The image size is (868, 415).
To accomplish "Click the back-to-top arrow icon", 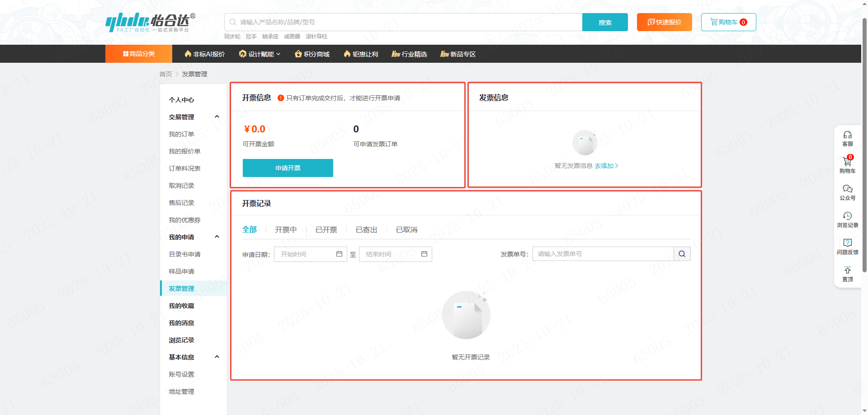I will tap(847, 270).
